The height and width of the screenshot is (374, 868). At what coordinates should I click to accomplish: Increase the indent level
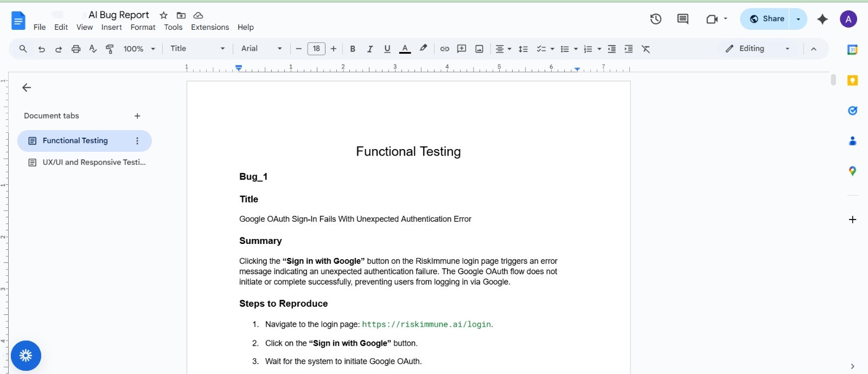[628, 49]
